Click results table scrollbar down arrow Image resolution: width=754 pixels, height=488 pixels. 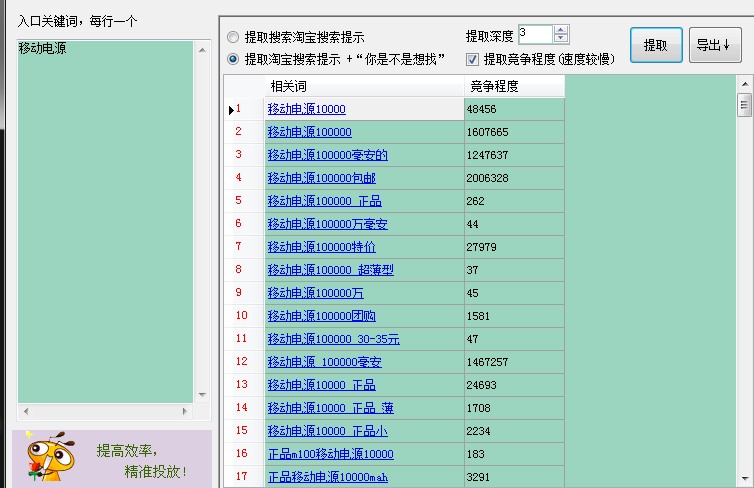(x=744, y=479)
